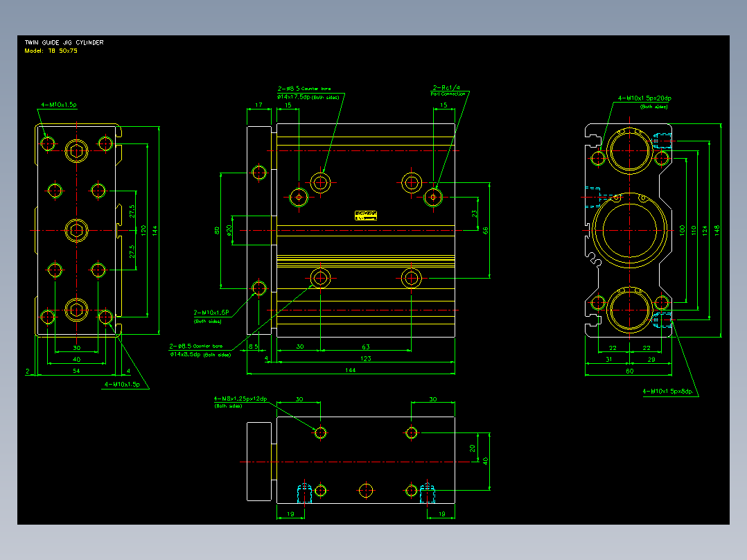
Task: Select the '4-M10x1.5px8dp.' thread callout
Action: [669, 392]
